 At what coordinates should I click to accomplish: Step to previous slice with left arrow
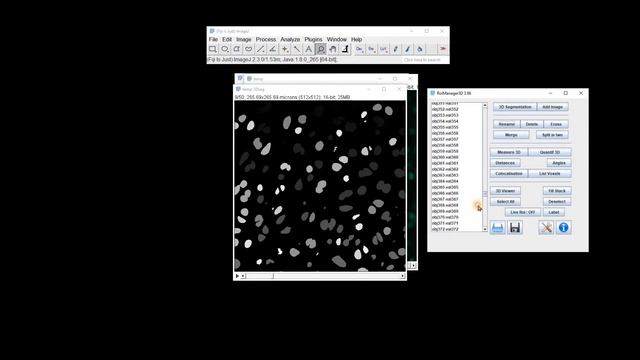click(x=243, y=276)
